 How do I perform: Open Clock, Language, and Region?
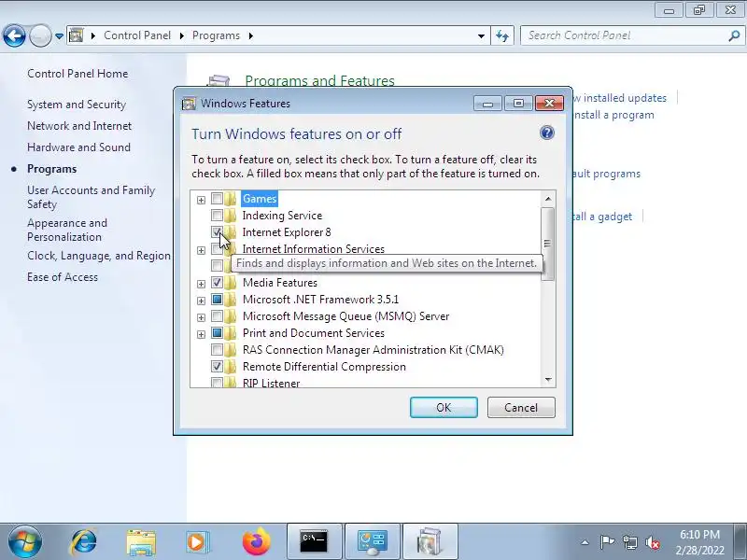pyautogui.click(x=99, y=256)
